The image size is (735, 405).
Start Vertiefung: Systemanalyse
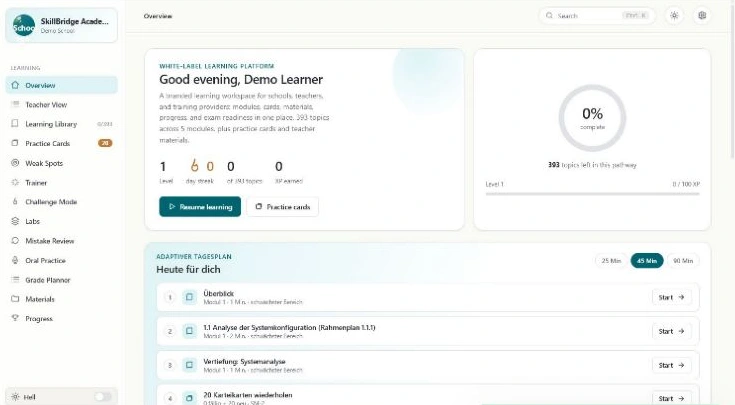point(671,365)
